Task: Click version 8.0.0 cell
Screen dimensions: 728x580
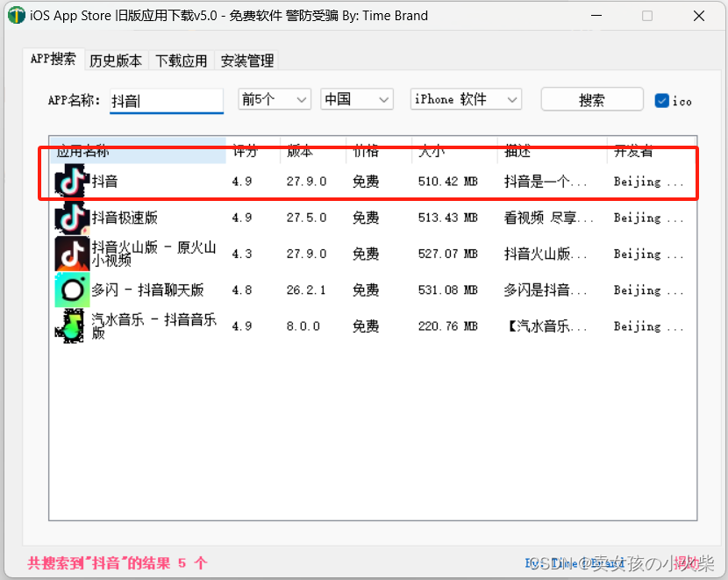Action: [303, 326]
